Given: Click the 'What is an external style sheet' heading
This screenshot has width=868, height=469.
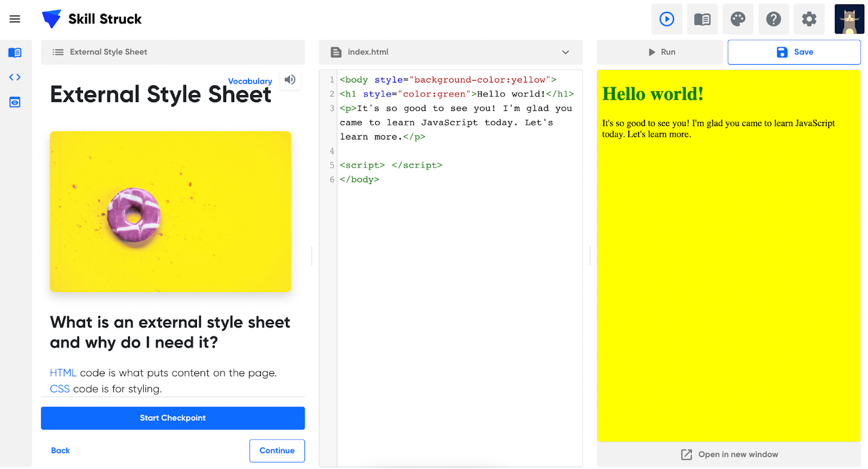Looking at the screenshot, I should (x=170, y=332).
